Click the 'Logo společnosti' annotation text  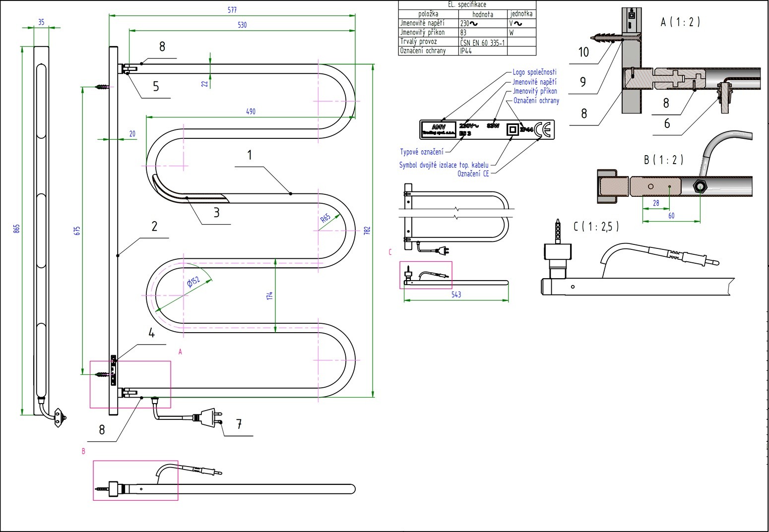(x=534, y=72)
